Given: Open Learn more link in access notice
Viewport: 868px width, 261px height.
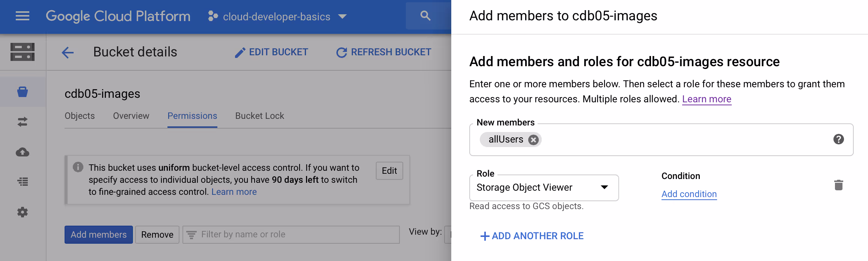Looking at the screenshot, I should (x=234, y=192).
